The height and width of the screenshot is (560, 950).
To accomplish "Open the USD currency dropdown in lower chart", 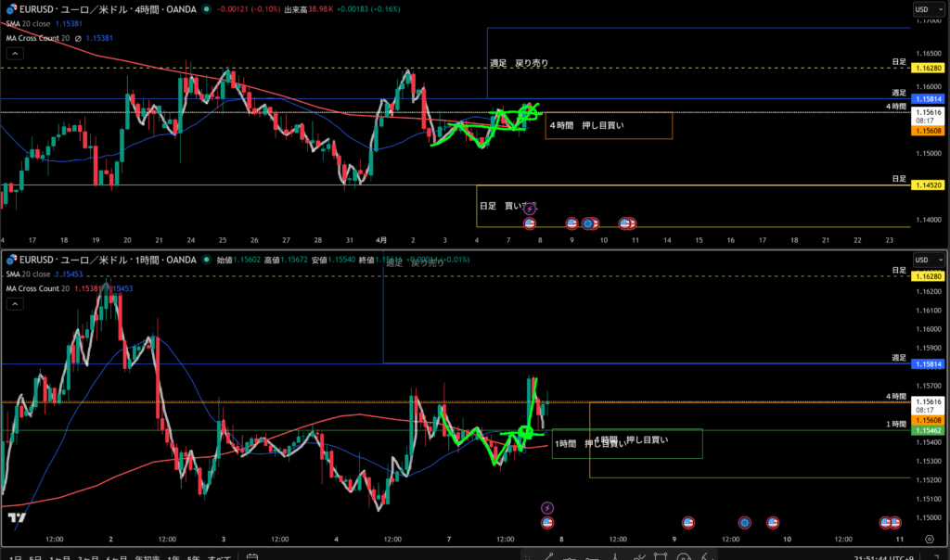I will (x=921, y=261).
